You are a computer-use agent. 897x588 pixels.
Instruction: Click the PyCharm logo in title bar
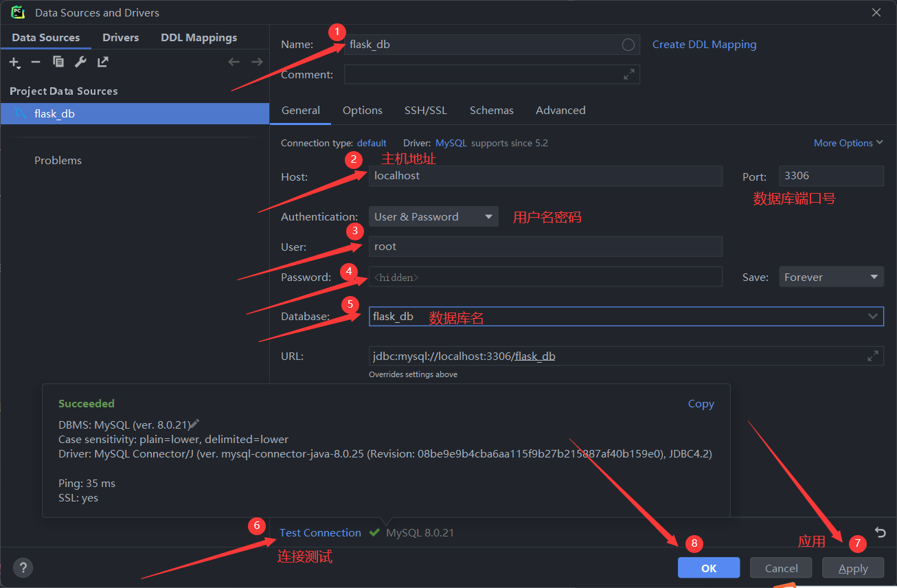tap(18, 12)
